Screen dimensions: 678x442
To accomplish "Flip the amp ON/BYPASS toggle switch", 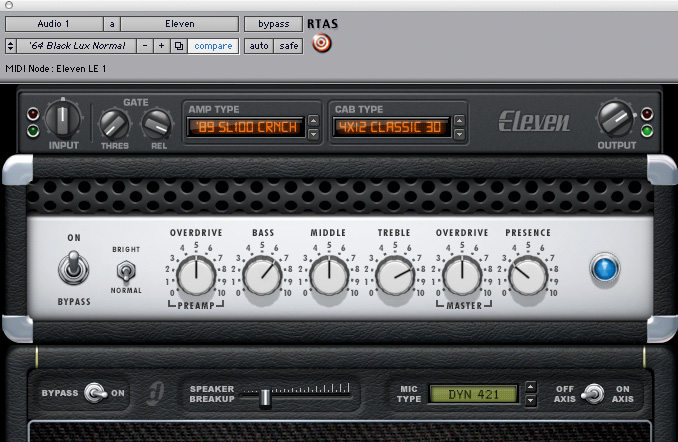I will 74,268.
